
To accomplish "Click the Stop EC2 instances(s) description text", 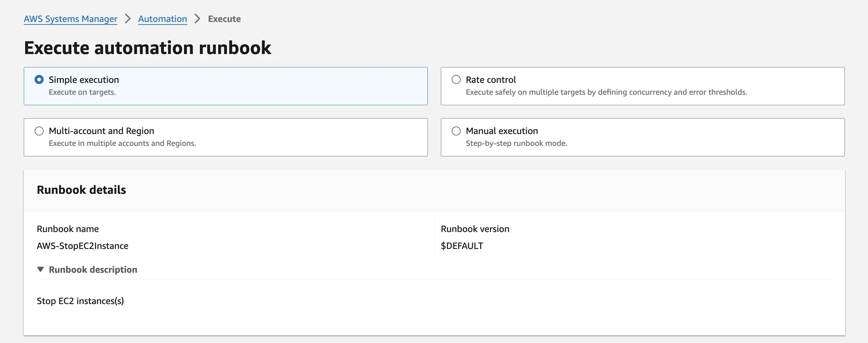I will [x=80, y=300].
